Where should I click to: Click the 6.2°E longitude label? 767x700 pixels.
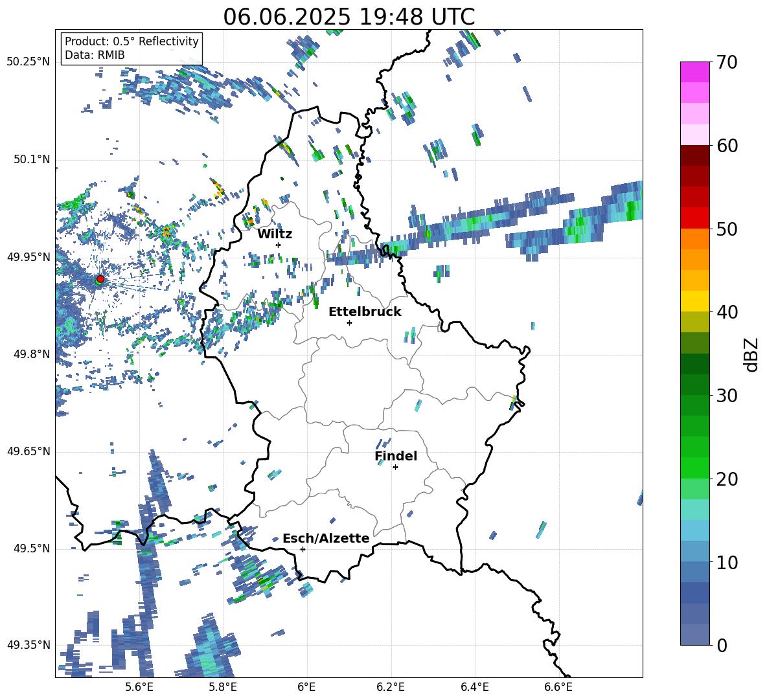pos(391,687)
